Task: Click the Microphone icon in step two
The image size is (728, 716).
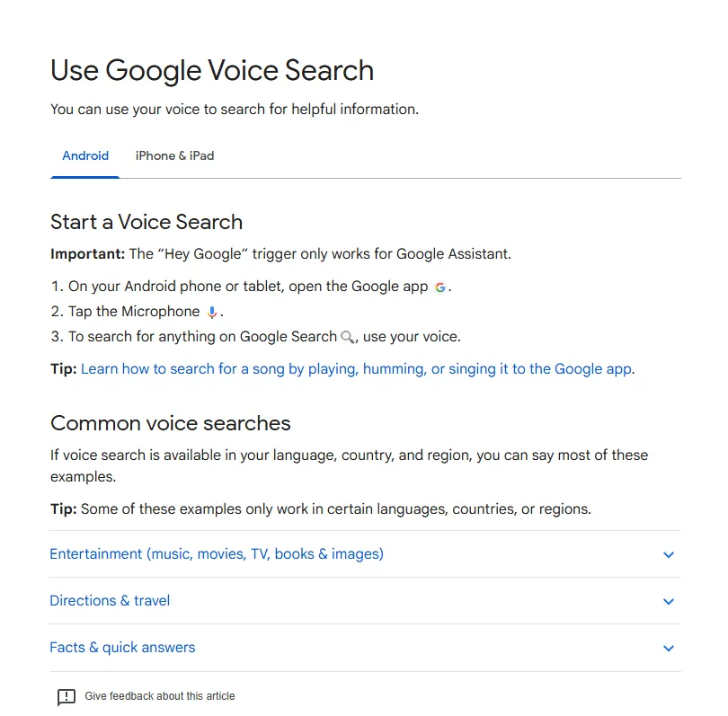Action: tap(210, 312)
